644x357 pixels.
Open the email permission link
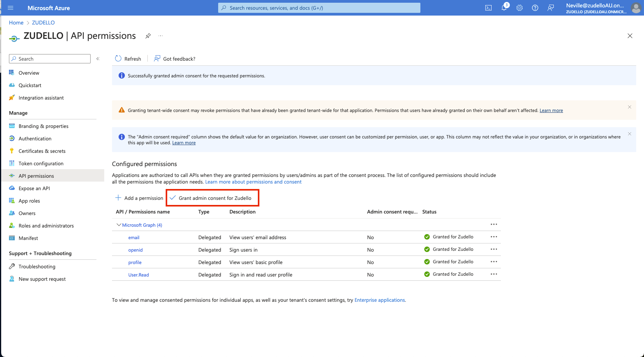click(134, 237)
